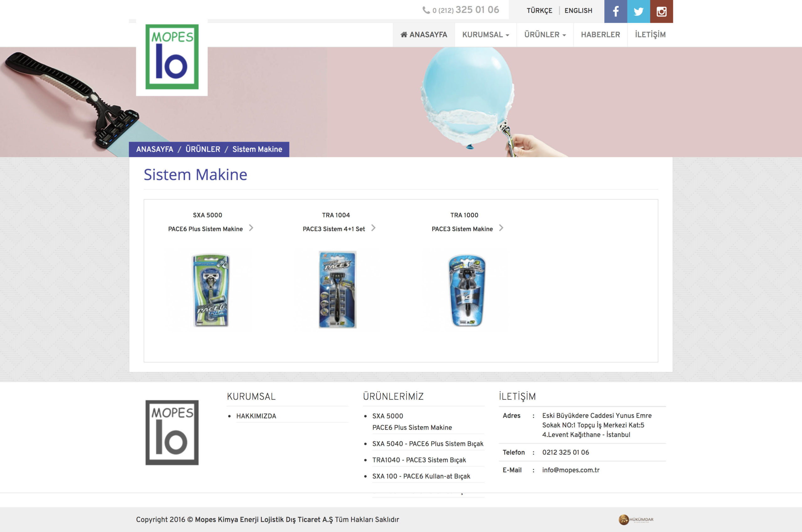Expand the KURUMSAL dropdown menu
The image size is (802, 532).
click(486, 34)
